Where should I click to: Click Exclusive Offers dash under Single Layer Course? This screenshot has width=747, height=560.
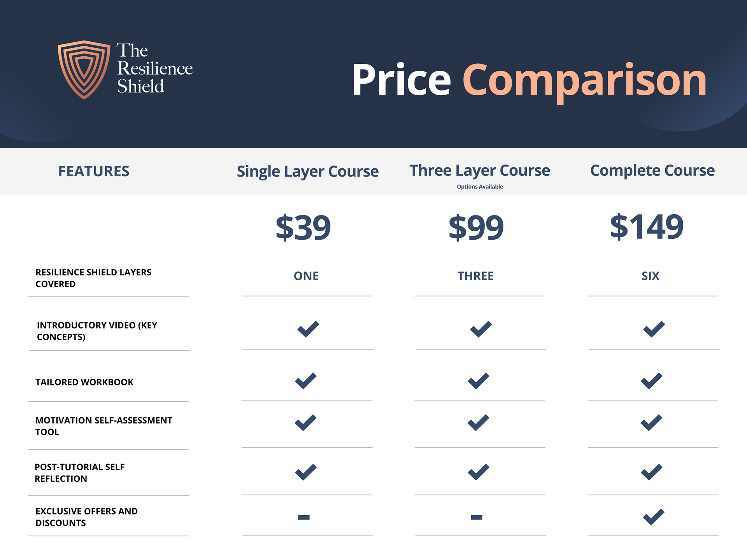(304, 517)
